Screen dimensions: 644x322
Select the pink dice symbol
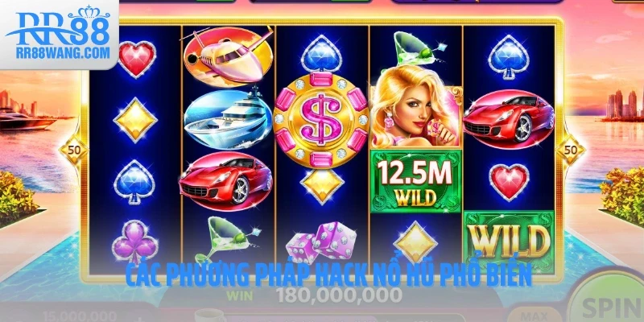[x=321, y=245]
